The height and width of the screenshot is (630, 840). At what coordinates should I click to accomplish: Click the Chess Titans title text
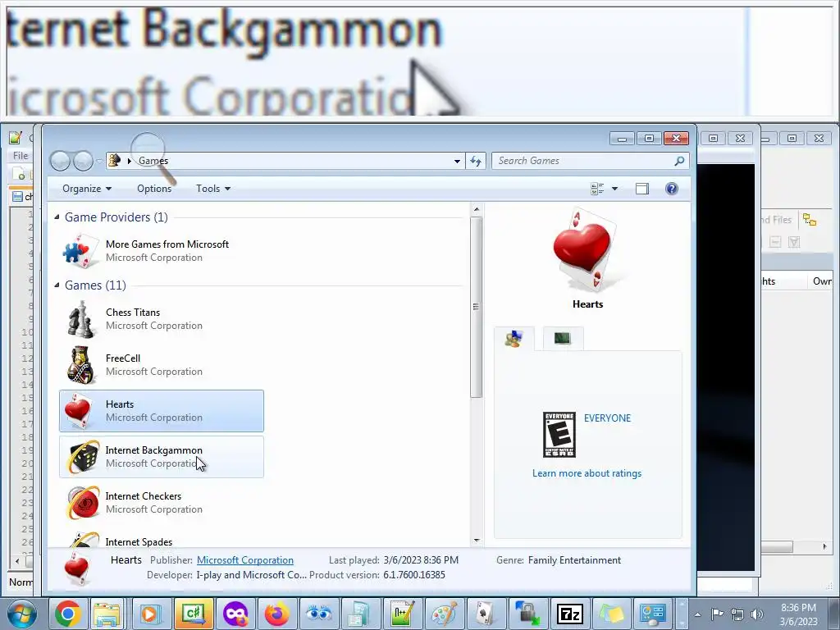[133, 313]
